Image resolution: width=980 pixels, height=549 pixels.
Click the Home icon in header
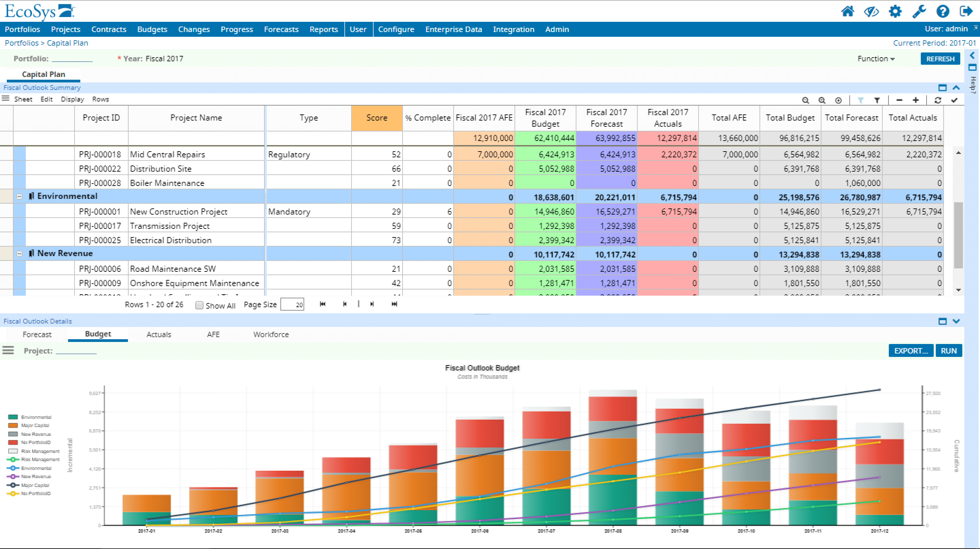tap(847, 12)
